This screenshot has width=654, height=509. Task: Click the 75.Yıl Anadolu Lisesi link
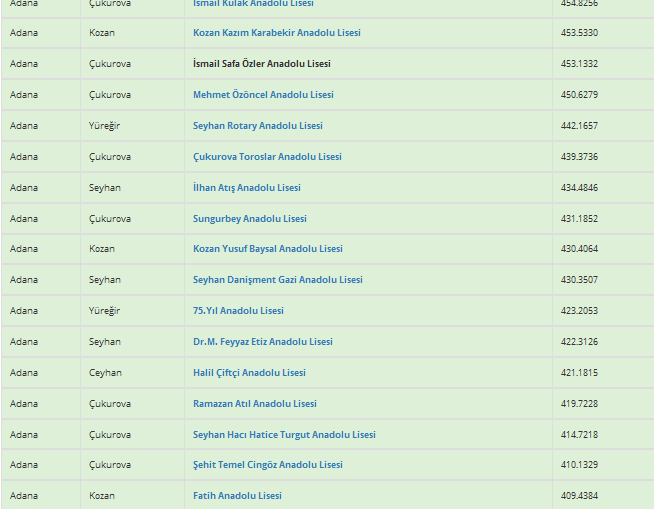click(238, 311)
